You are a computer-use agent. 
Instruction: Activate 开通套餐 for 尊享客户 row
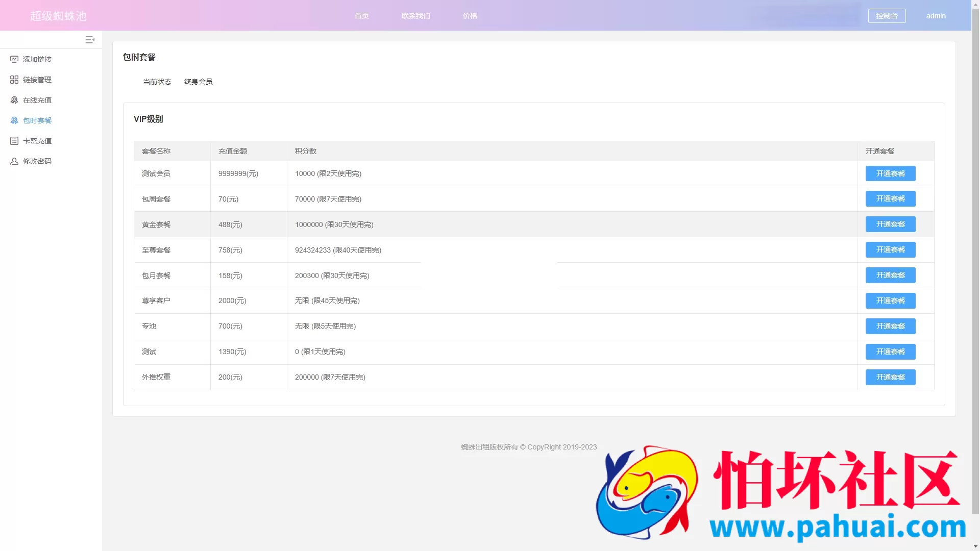(890, 301)
